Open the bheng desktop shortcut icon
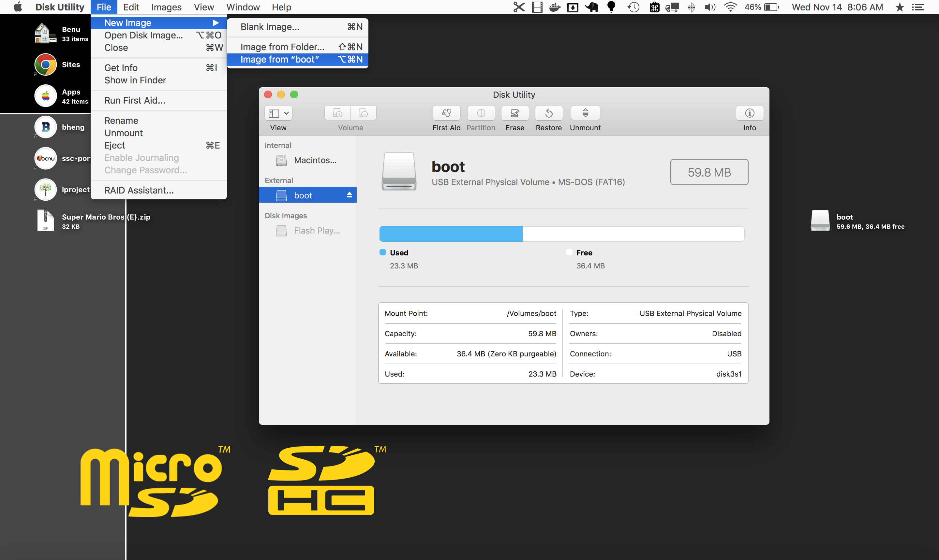The height and width of the screenshot is (560, 939). tap(46, 127)
